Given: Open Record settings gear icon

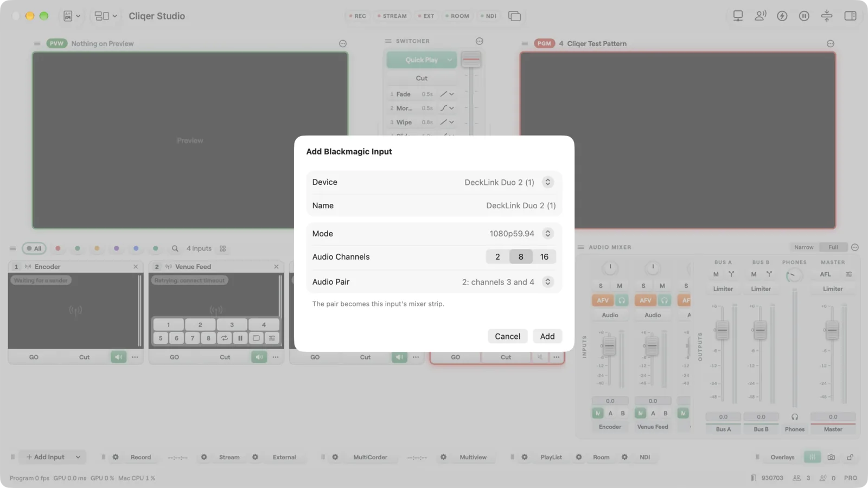Looking at the screenshot, I should [116, 458].
